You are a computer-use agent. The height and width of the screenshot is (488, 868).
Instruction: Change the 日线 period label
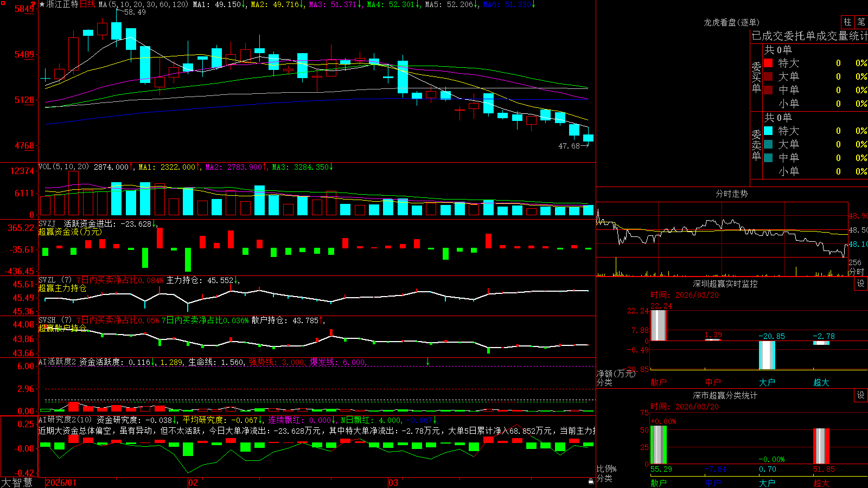pyautogui.click(x=87, y=4)
